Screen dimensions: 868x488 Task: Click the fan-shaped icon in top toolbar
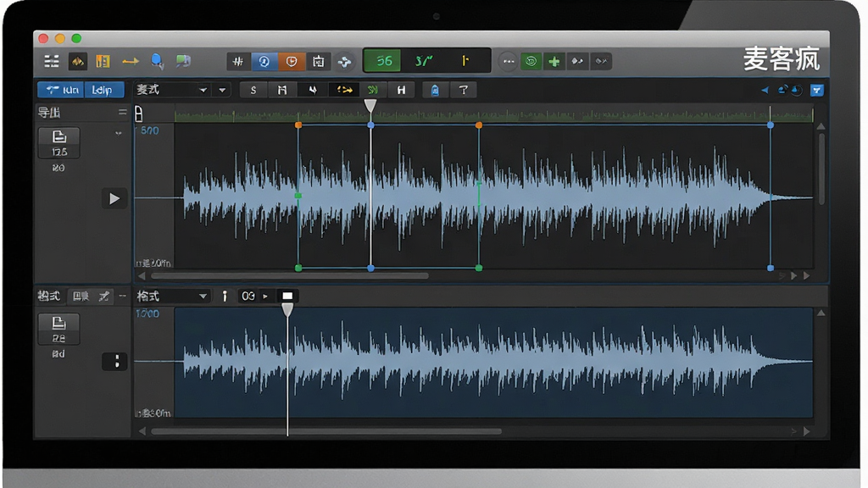[x=344, y=61]
